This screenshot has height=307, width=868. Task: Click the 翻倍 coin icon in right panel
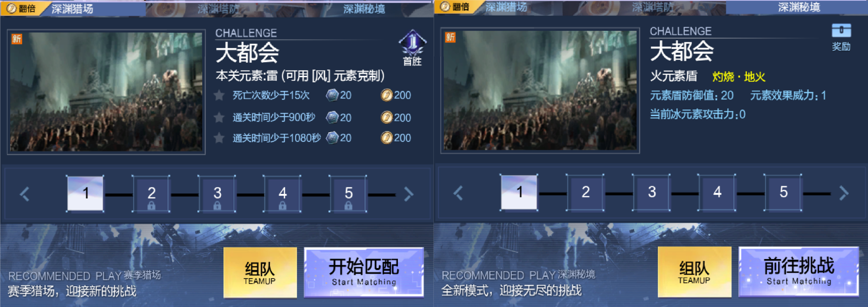tap(445, 7)
